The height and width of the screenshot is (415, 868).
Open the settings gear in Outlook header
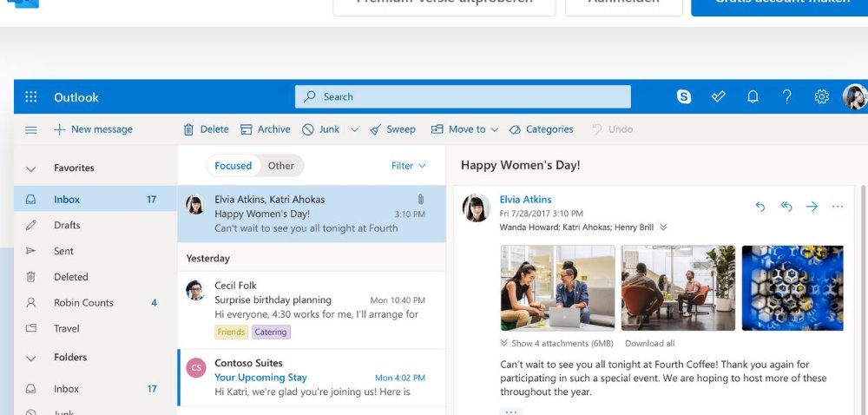(821, 96)
